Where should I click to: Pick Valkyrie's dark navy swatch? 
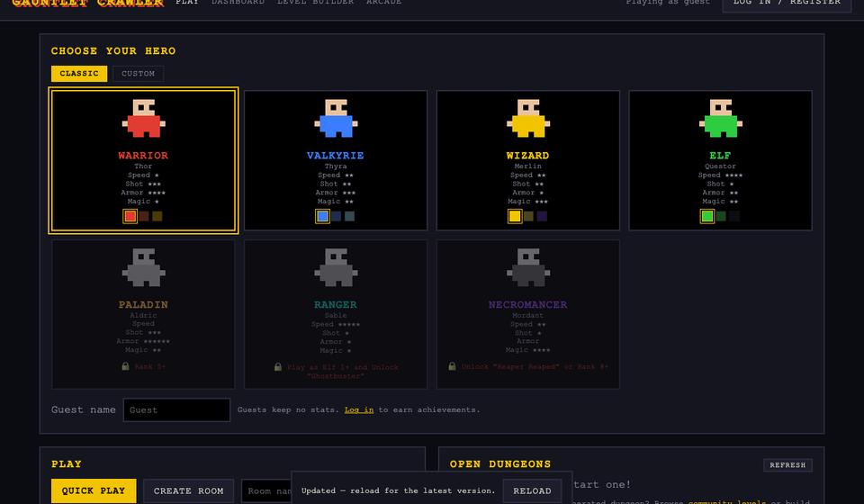tap(336, 216)
